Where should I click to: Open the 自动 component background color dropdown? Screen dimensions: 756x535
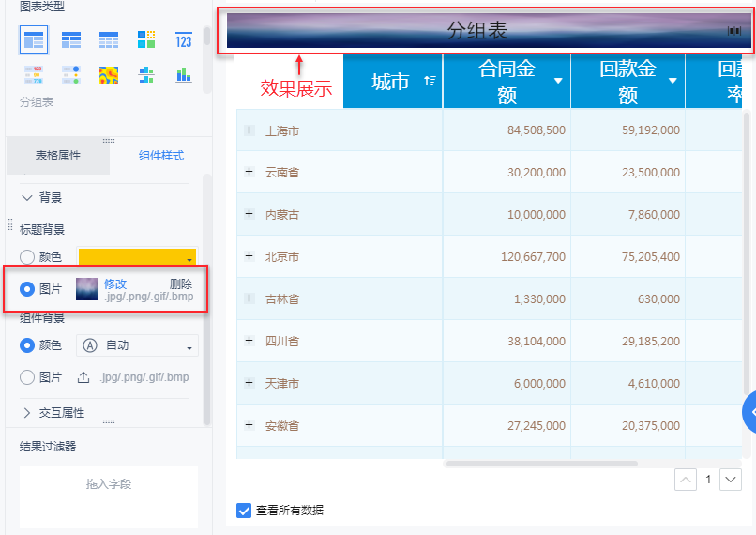pyautogui.click(x=137, y=345)
